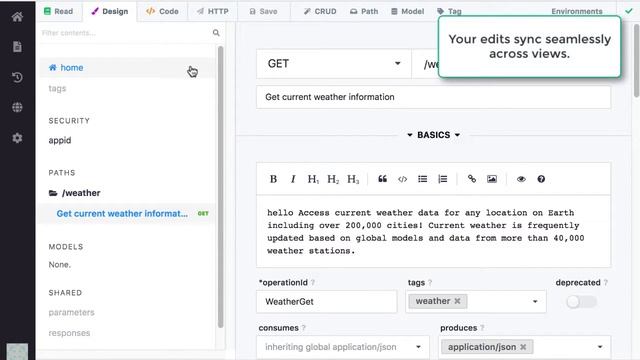Viewport: 640px width, 360px height.
Task: Insert heading H1 in editor
Action: pos(313,179)
